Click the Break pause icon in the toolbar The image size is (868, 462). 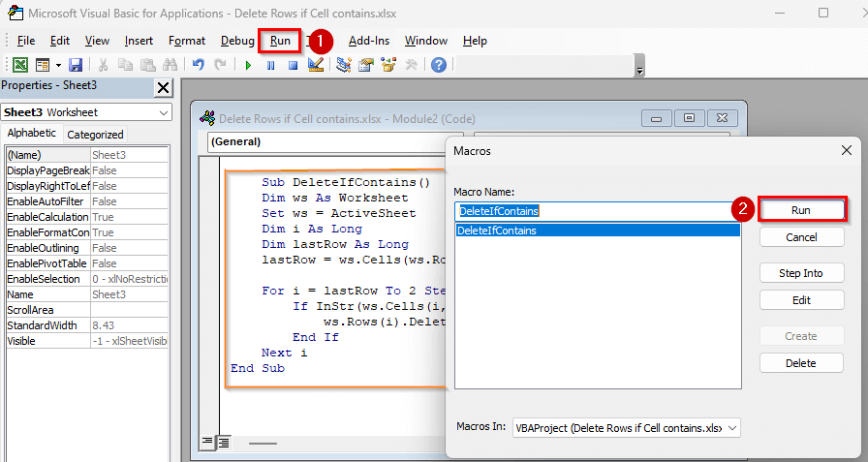click(270, 65)
